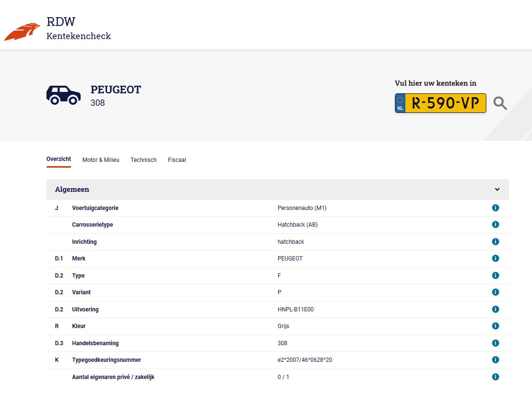The image size is (532, 399).
Task: Click info icon on the Type row
Action: tap(495, 275)
